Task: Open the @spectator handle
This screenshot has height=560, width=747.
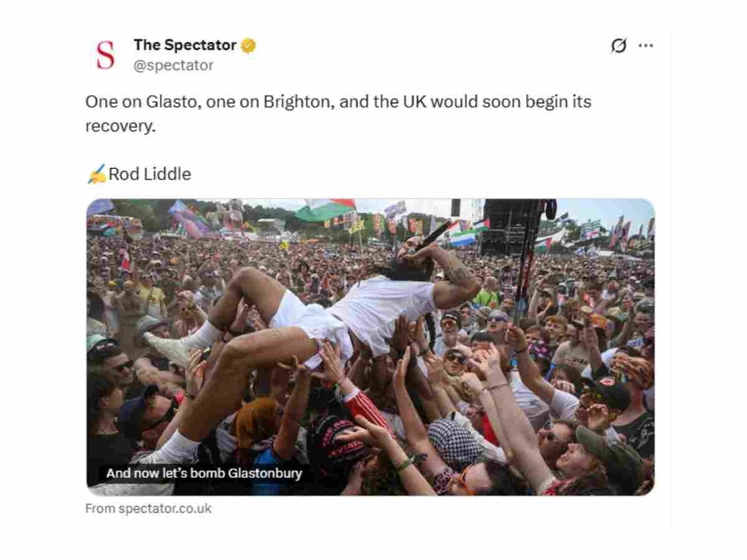Action: pos(174,65)
